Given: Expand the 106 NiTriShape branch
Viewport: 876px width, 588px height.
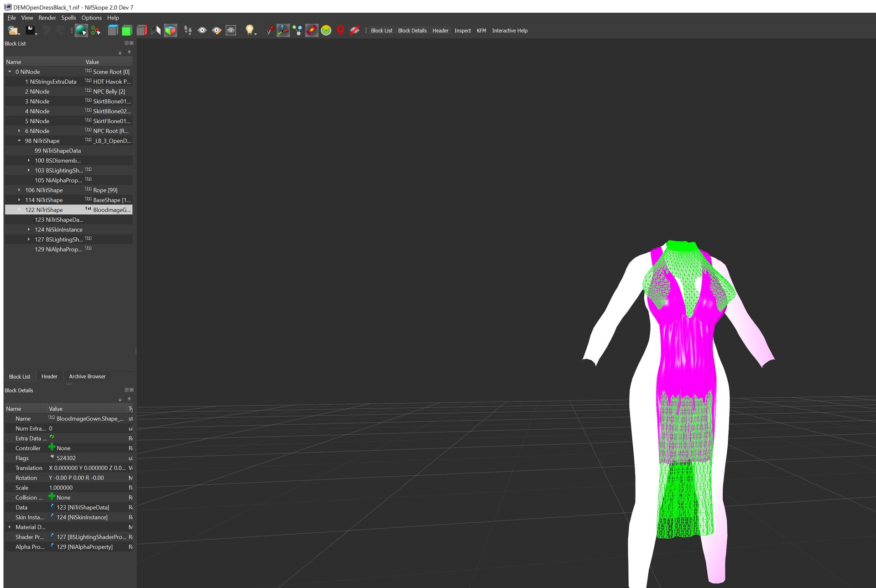Looking at the screenshot, I should (19, 190).
